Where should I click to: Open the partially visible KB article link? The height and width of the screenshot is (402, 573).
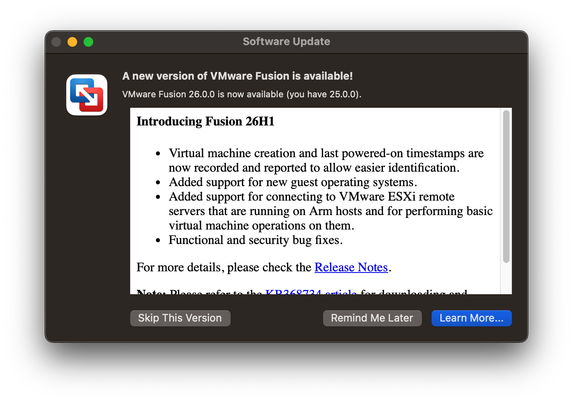(311, 292)
